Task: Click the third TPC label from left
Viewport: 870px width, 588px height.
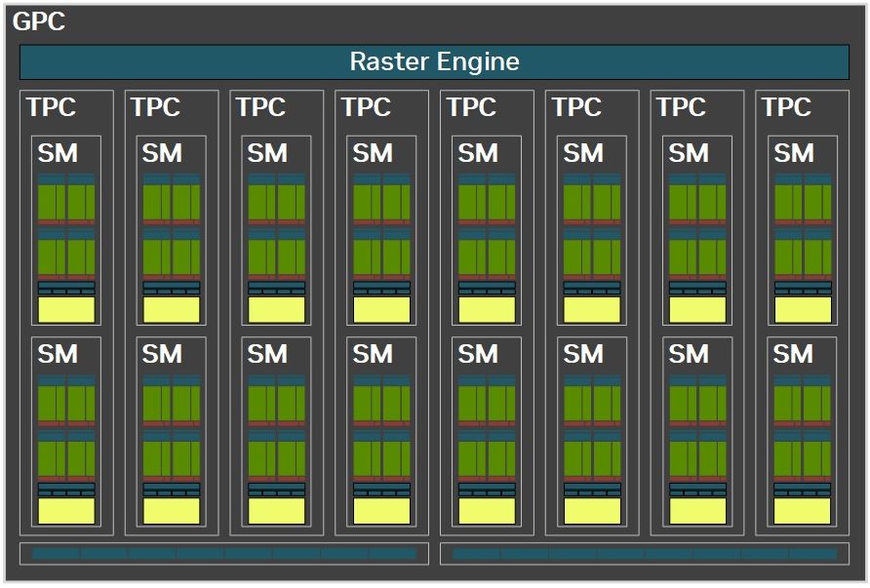Action: [x=260, y=107]
